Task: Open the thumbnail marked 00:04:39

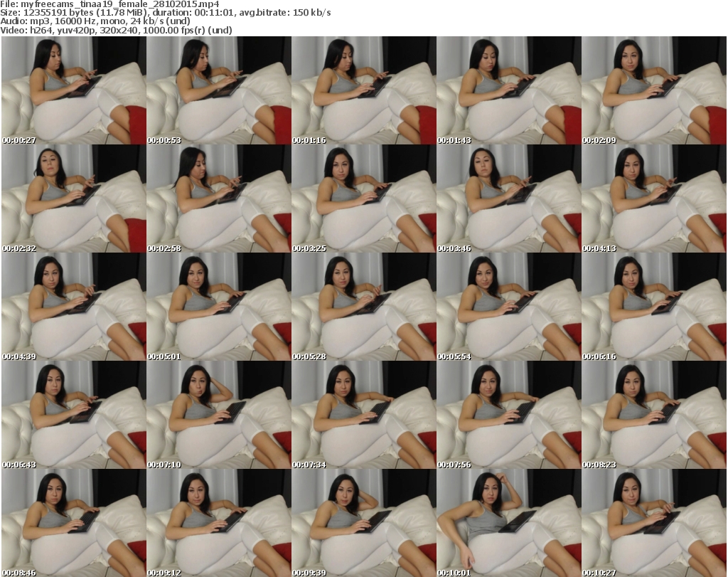Action: [x=74, y=307]
